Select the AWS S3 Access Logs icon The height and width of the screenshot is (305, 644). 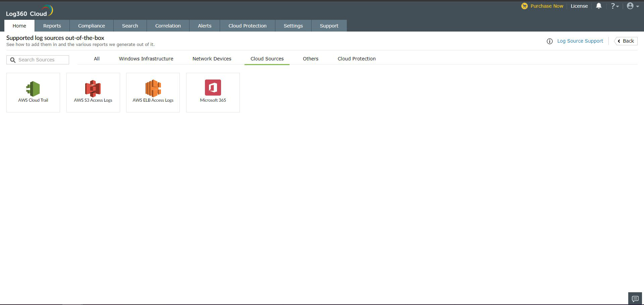(93, 88)
